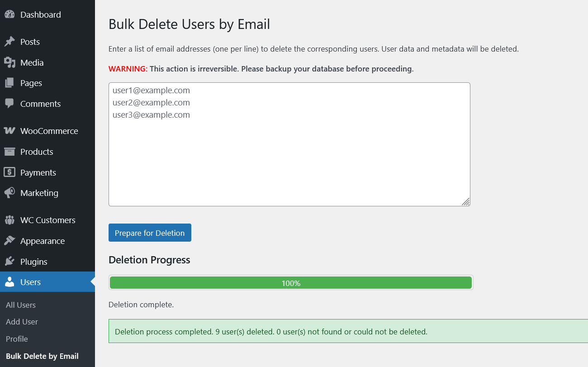Go to Add User submenu

pyautogui.click(x=22, y=322)
